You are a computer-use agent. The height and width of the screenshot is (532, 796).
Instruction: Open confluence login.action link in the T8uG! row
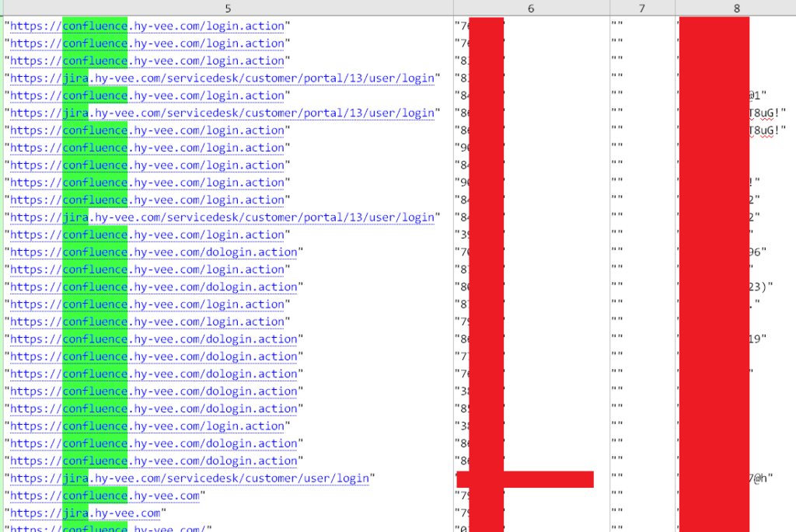coord(147,130)
